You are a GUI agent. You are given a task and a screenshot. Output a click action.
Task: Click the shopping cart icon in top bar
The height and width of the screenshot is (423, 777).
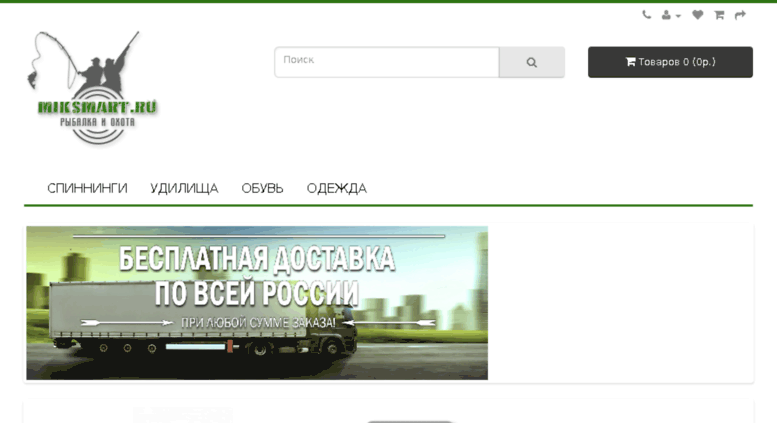point(719,15)
